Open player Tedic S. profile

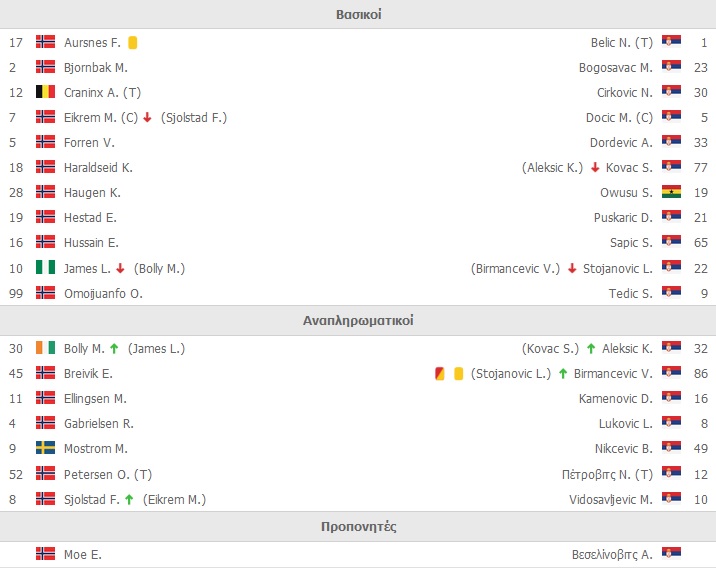pyautogui.click(x=631, y=293)
